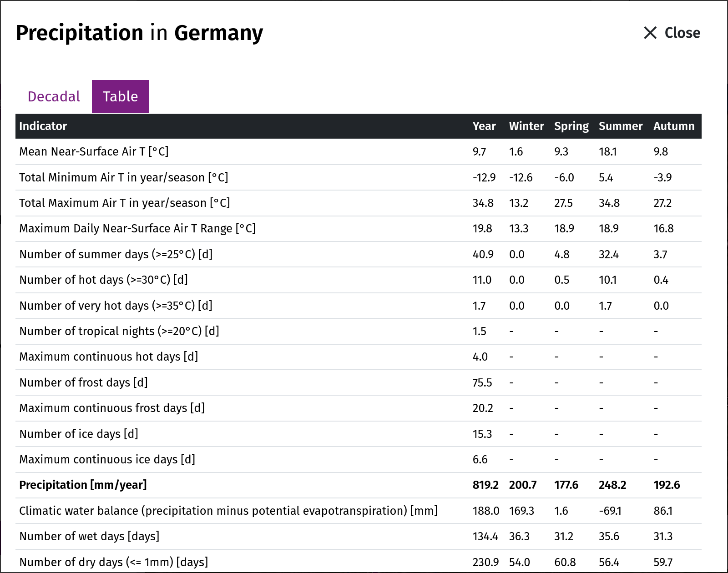This screenshot has height=573, width=728.
Task: Click Number of tropical nights row
Action: [x=359, y=331]
